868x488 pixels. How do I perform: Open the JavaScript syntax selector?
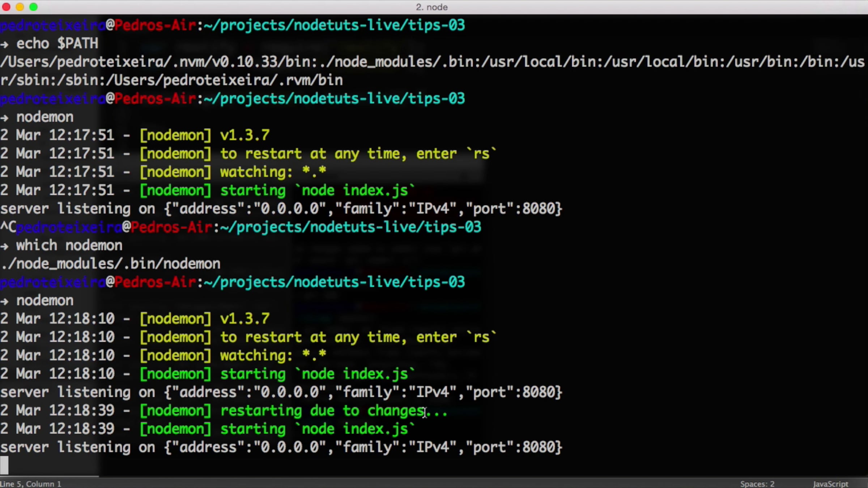pyautogui.click(x=830, y=484)
